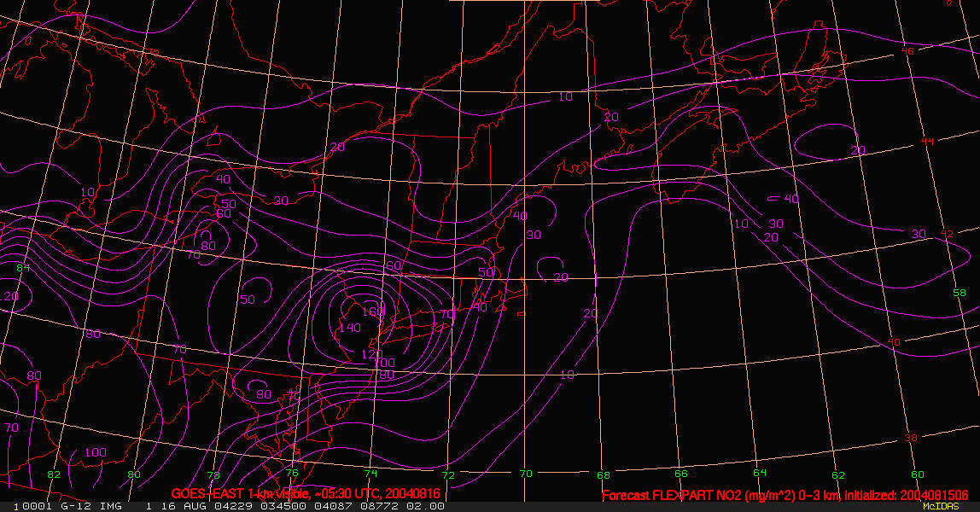980x512 pixels.
Task: Click the green 60 longitude label
Action: pyautogui.click(x=918, y=474)
